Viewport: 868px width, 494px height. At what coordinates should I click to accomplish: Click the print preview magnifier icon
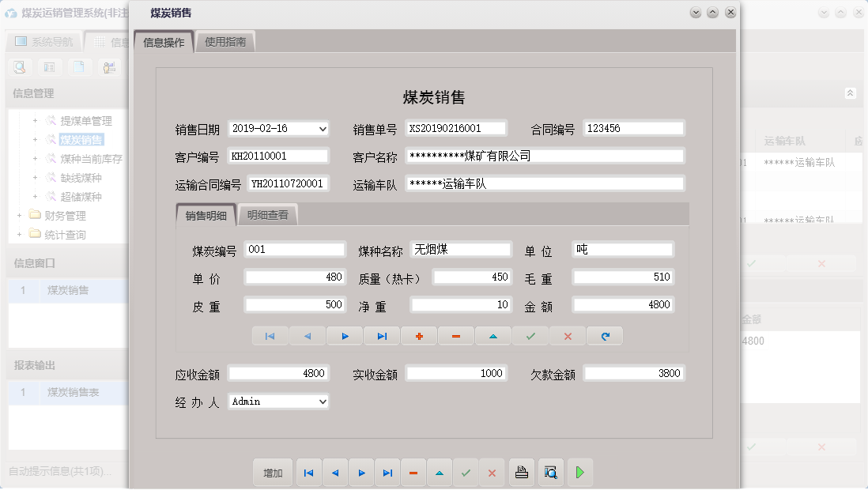pos(551,472)
